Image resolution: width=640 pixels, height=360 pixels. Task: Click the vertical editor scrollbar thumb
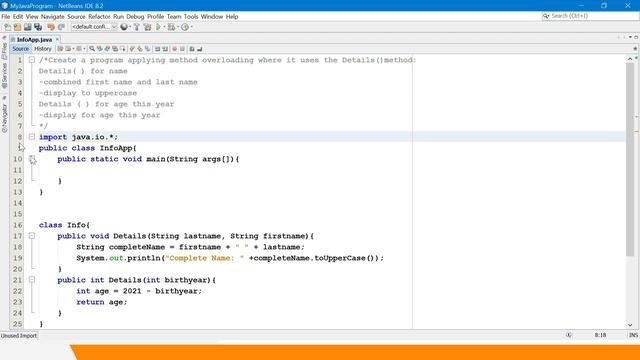pos(630,159)
